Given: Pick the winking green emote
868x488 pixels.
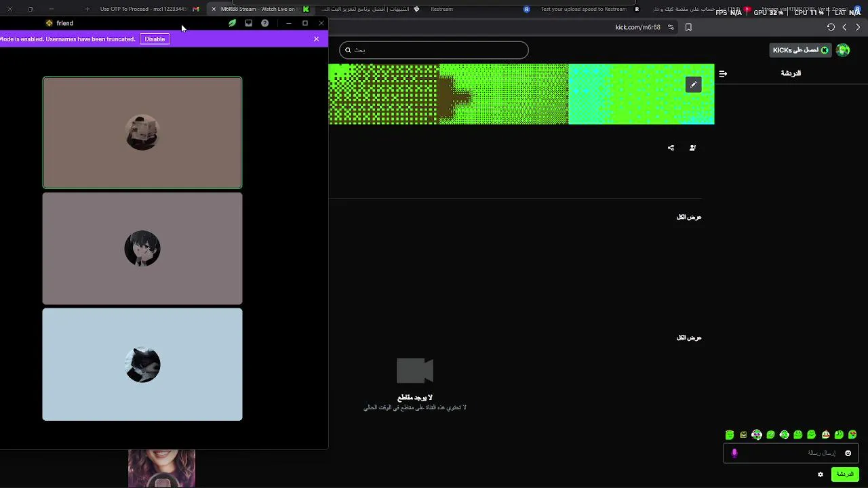Looking at the screenshot, I should pos(839,435).
